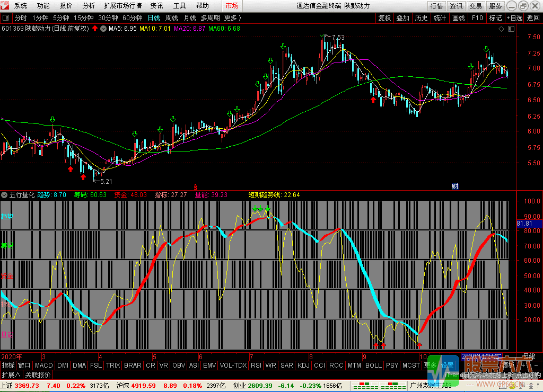This screenshot has width=543, height=392.
Task: Open the 工具 menu
Action: [179, 6]
